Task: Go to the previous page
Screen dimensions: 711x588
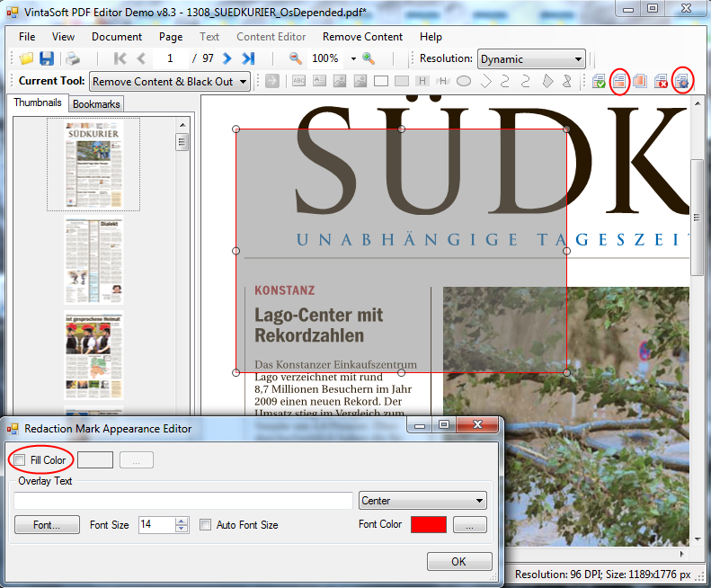Action: click(x=141, y=58)
